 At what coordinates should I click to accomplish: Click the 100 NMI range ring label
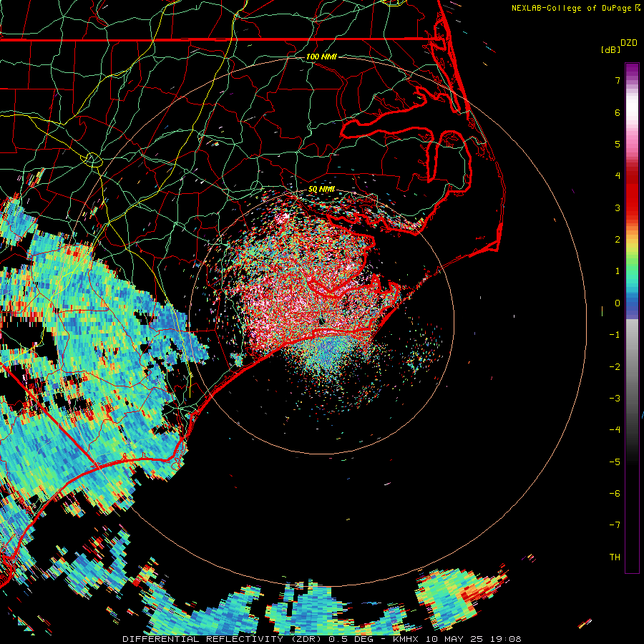(x=321, y=57)
